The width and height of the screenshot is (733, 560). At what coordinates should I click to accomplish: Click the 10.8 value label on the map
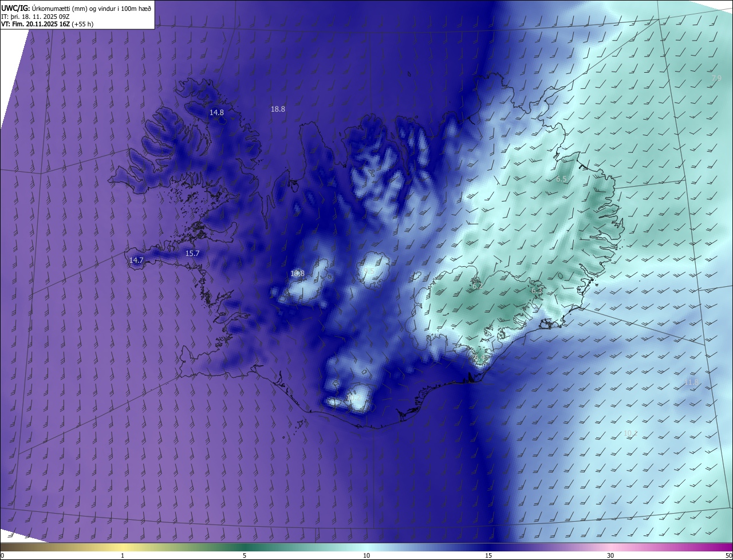point(297,274)
